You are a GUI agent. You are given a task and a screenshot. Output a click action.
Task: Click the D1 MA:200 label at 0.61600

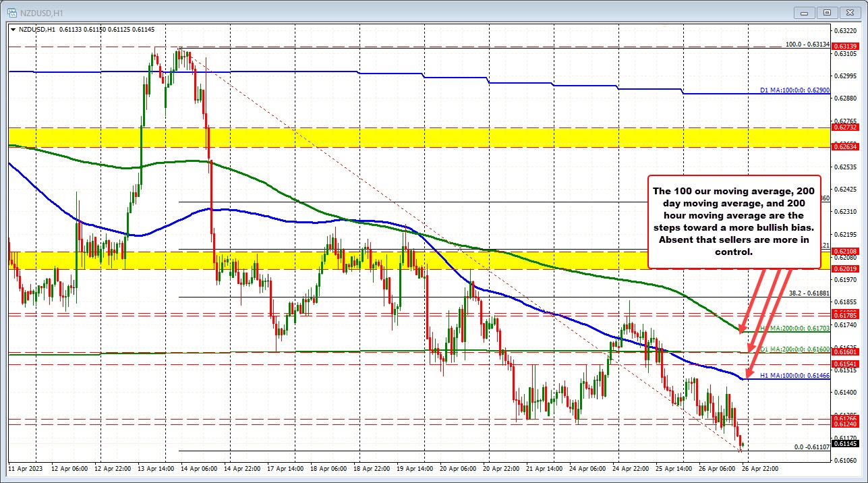[796, 350]
